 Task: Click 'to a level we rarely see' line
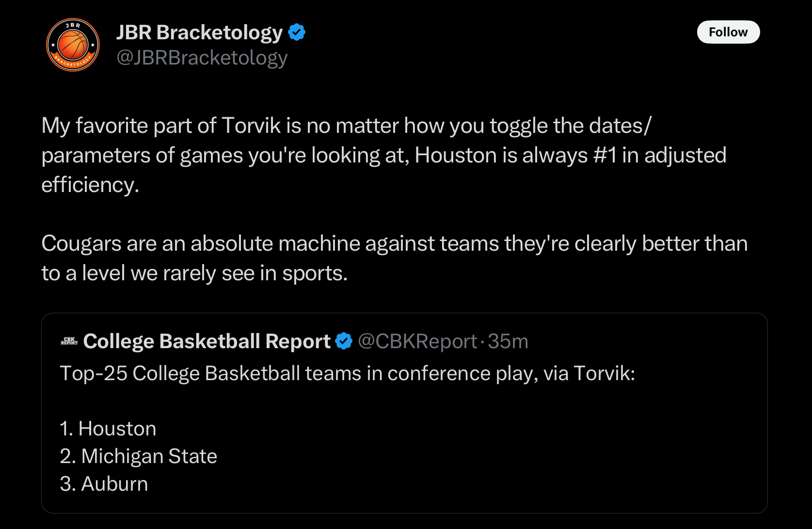coord(194,273)
